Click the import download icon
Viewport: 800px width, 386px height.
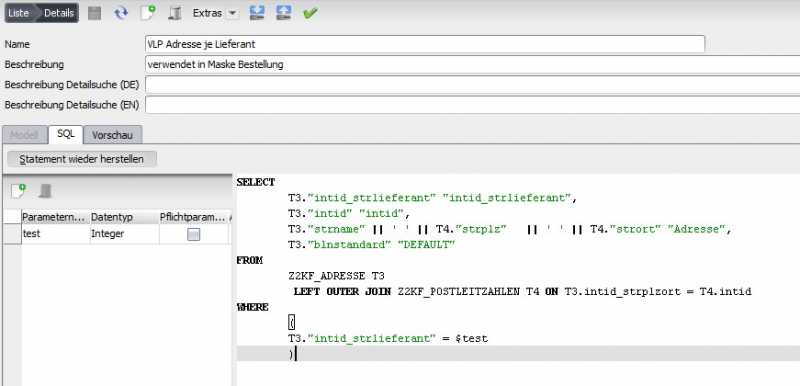point(257,13)
